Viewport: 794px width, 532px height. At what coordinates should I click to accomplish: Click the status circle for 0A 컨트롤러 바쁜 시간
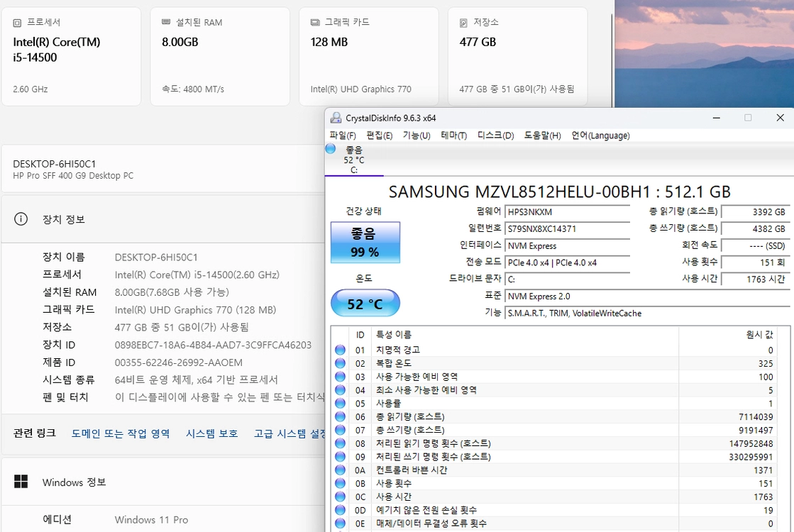(341, 470)
